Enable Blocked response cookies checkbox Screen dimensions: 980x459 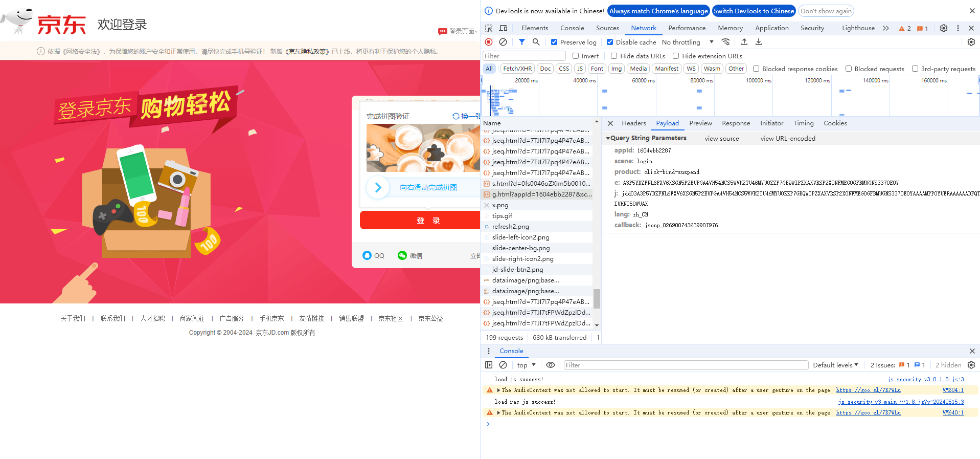[x=756, y=69]
